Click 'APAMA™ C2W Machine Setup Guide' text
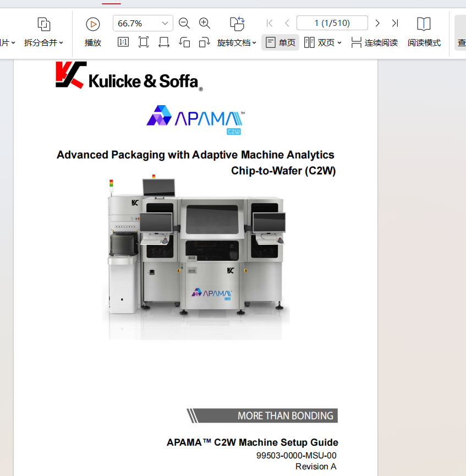The height and width of the screenshot is (476, 466). tap(253, 442)
